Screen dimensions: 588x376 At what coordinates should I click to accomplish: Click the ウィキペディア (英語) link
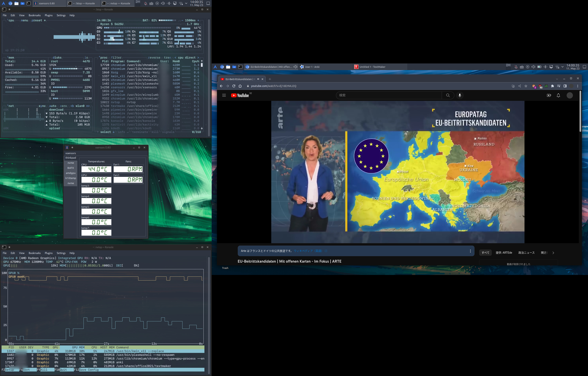[x=308, y=251]
